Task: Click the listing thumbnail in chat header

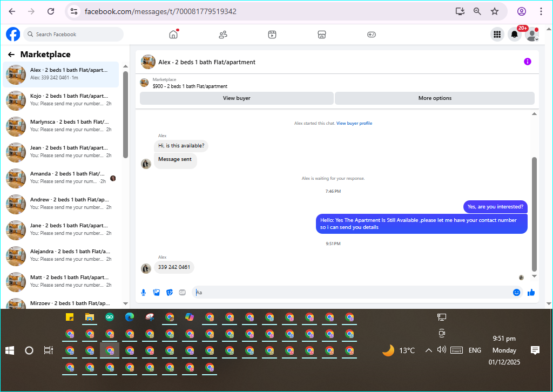Action: click(148, 62)
